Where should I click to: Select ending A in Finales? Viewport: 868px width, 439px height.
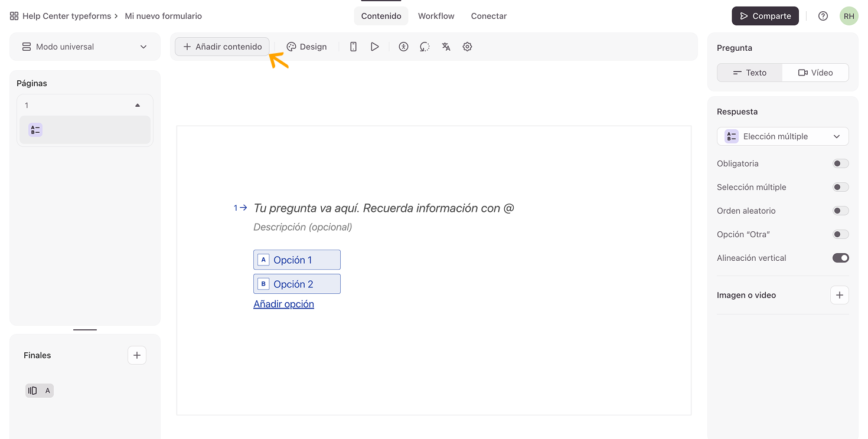(x=40, y=391)
